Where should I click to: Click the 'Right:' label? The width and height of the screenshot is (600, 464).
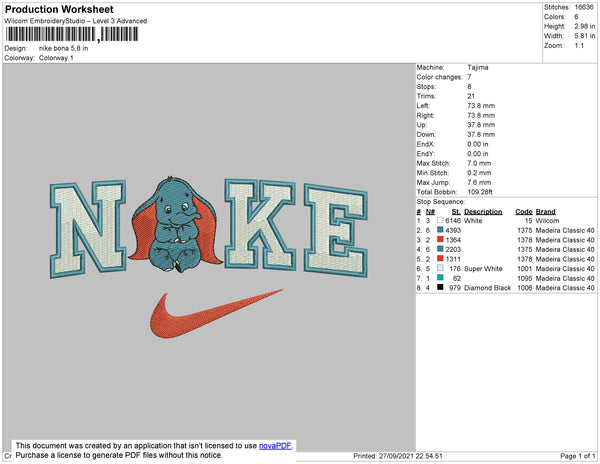(425, 115)
